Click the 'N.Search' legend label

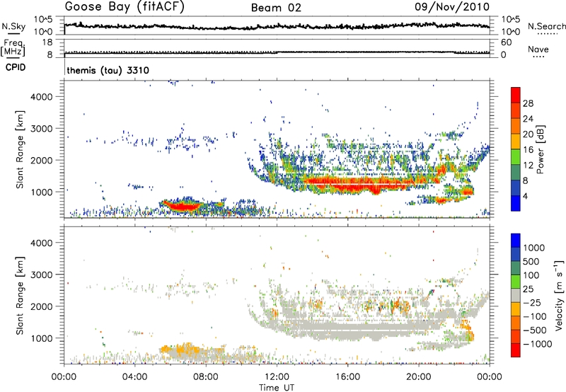pyautogui.click(x=546, y=26)
